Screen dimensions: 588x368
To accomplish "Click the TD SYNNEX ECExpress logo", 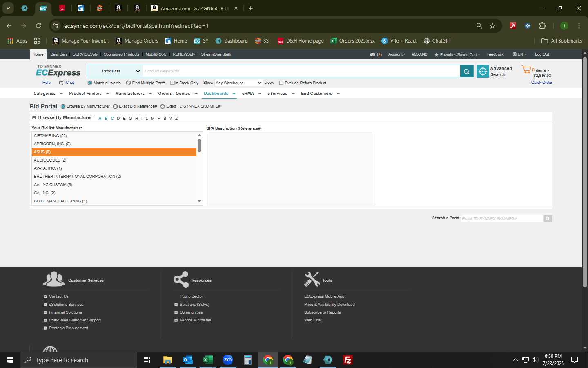I will point(58,71).
